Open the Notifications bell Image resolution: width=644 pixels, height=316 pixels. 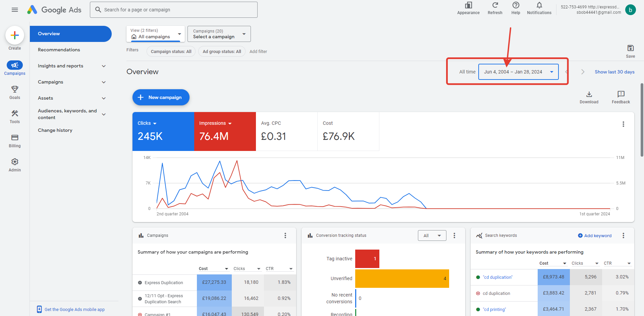click(539, 5)
